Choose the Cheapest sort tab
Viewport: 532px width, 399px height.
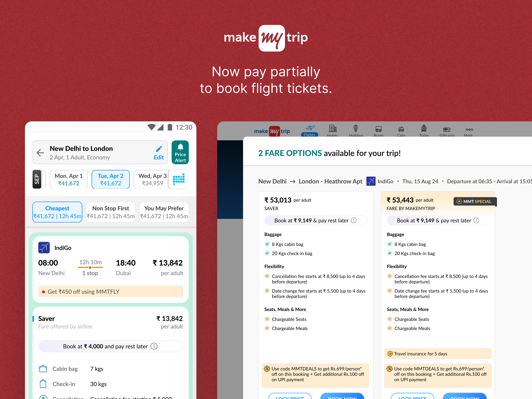(x=57, y=212)
